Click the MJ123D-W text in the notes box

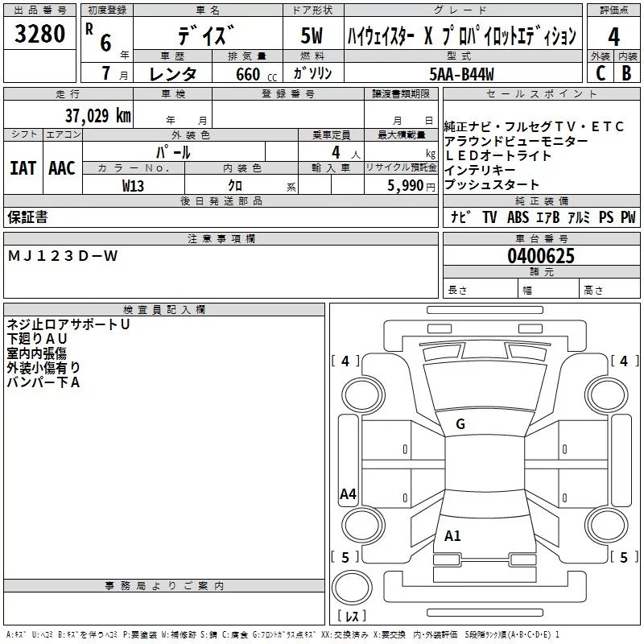(x=63, y=256)
